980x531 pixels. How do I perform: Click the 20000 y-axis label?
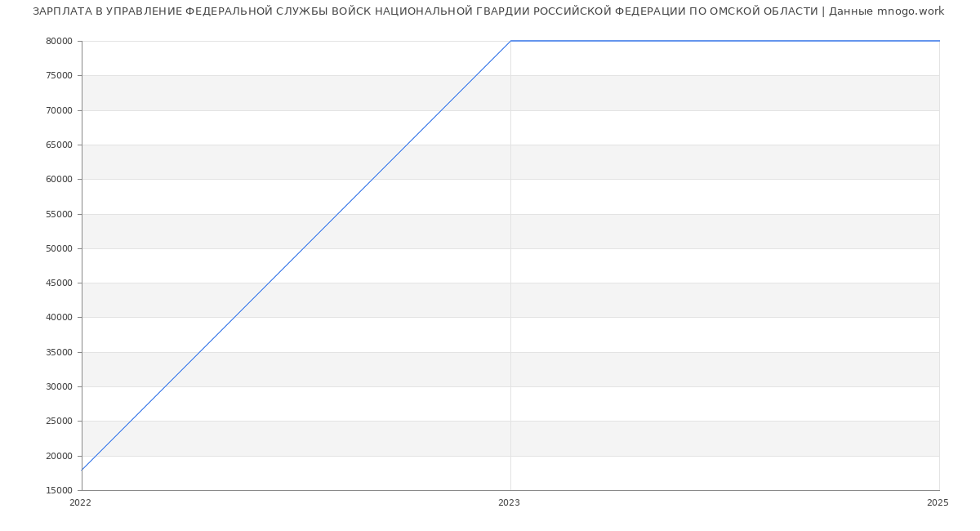(59, 457)
